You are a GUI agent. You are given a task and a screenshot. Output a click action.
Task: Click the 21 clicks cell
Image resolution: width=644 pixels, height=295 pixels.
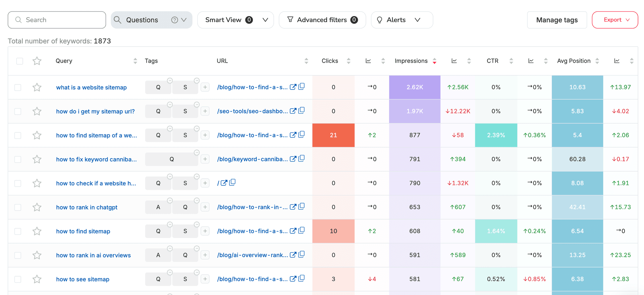pos(333,135)
